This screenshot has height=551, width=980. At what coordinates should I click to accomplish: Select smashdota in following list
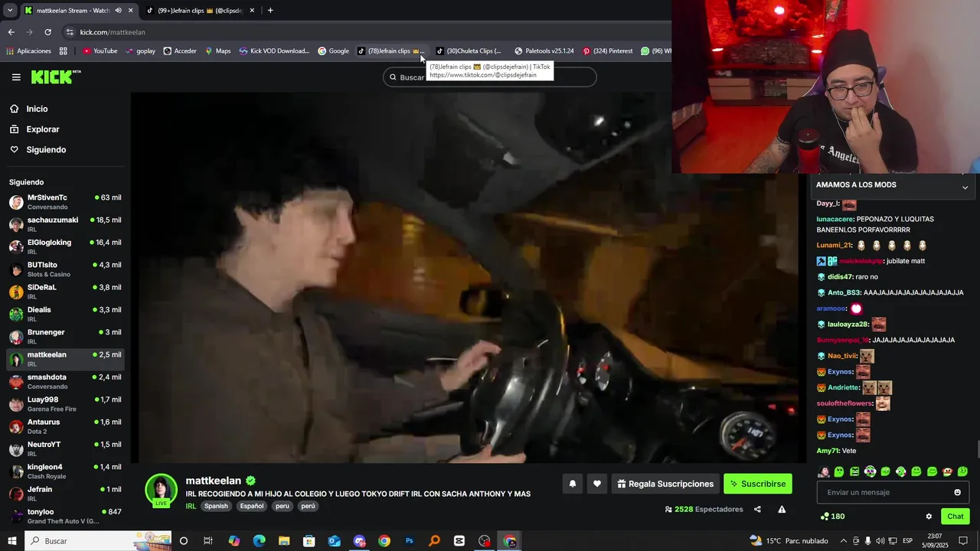65,381
